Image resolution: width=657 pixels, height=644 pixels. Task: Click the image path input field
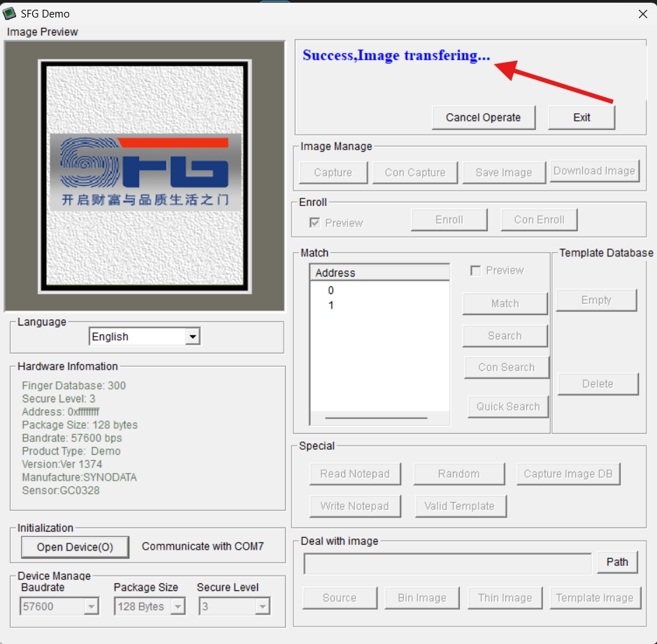(447, 564)
